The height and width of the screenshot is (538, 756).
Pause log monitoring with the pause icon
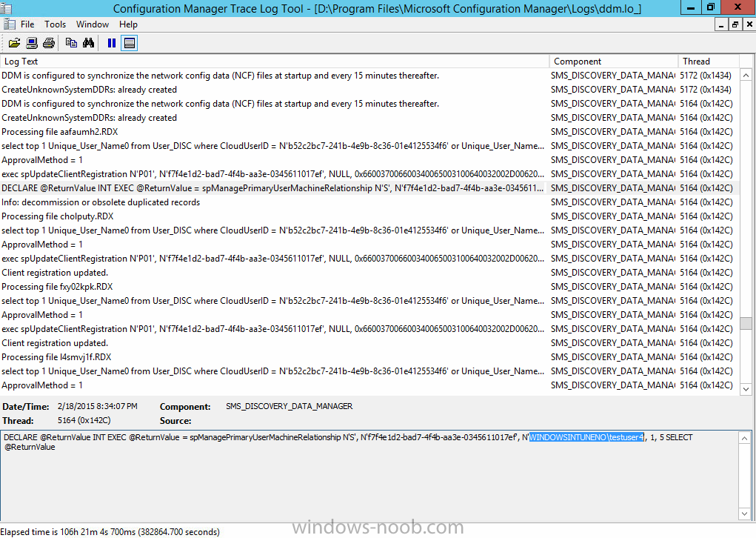111,43
